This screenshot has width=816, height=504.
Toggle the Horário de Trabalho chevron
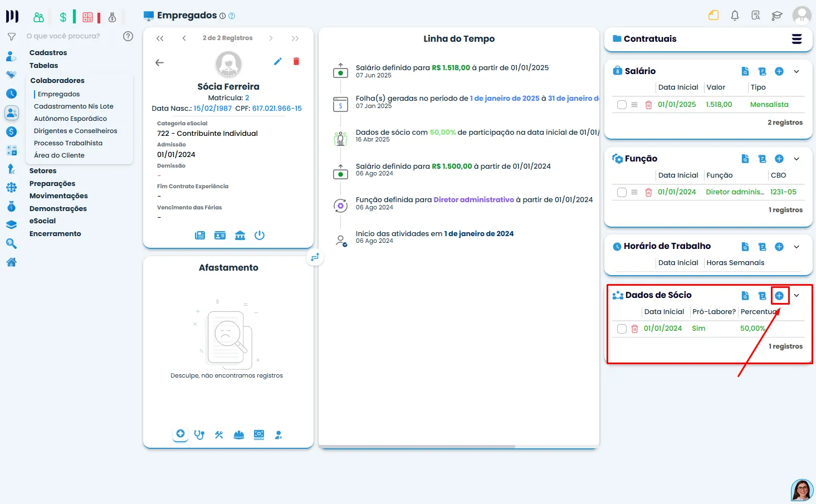(x=797, y=247)
